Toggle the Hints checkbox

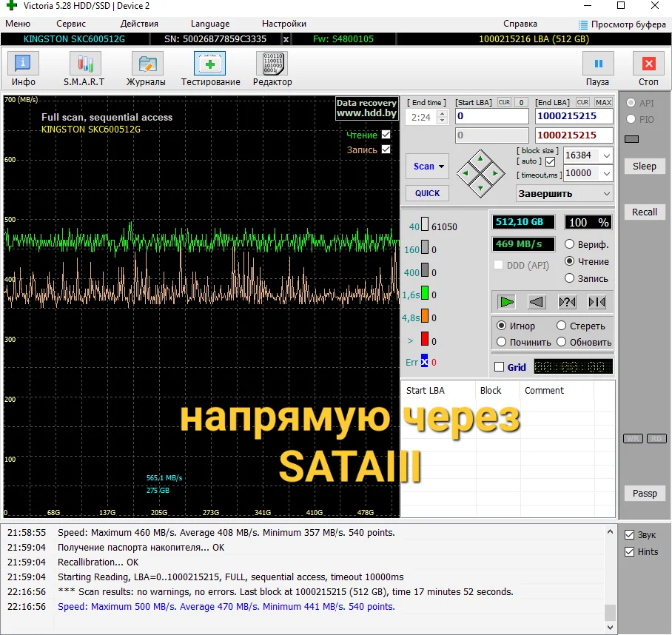(x=629, y=552)
